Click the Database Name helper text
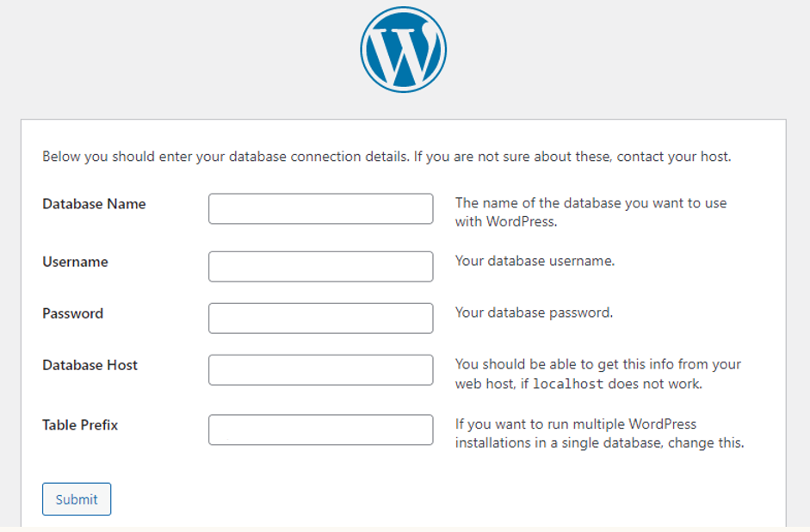 tap(590, 211)
